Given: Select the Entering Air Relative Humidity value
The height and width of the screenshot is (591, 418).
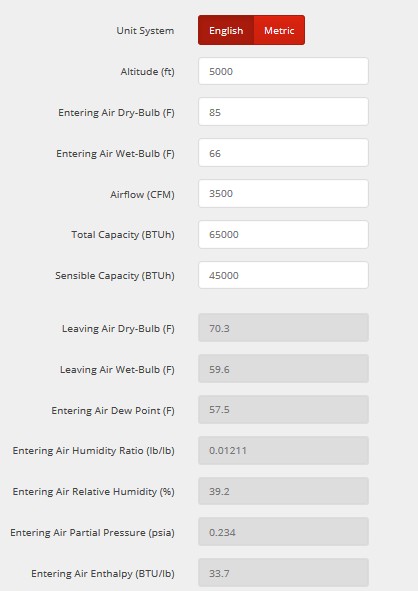Looking at the screenshot, I should click(283, 491).
